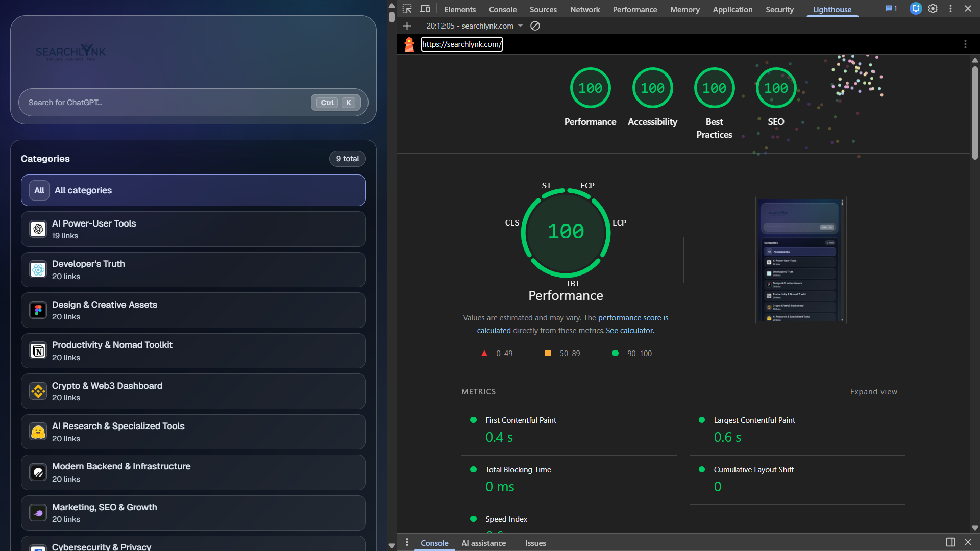Click Expand view in Metrics section

pyautogui.click(x=873, y=392)
